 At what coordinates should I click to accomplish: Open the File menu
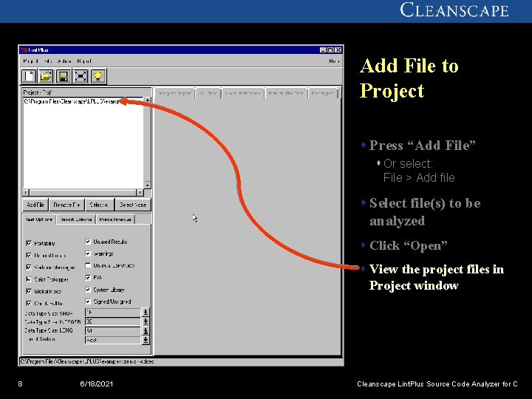[48, 61]
